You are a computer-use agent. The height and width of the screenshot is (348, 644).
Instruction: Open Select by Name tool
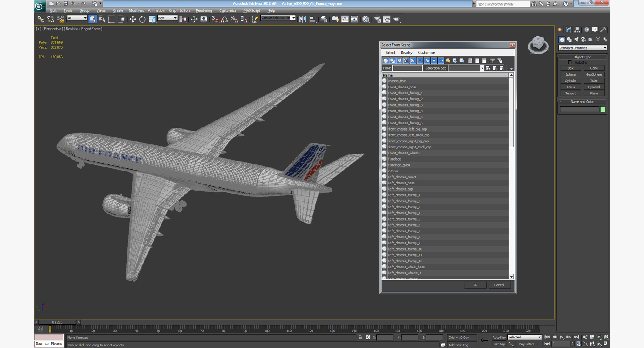click(102, 19)
